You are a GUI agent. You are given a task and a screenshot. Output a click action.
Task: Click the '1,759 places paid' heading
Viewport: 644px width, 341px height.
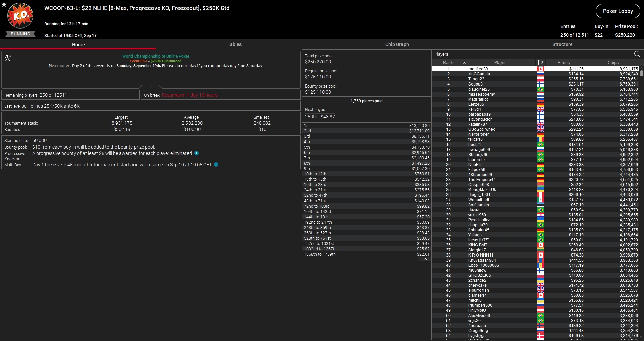coord(366,101)
